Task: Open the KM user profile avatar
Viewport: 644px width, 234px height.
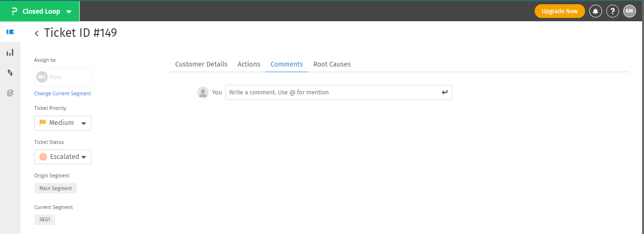Action: (x=629, y=11)
